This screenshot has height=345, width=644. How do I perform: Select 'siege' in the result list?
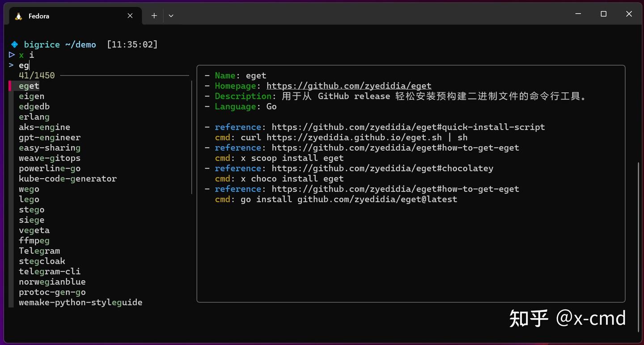tap(31, 219)
